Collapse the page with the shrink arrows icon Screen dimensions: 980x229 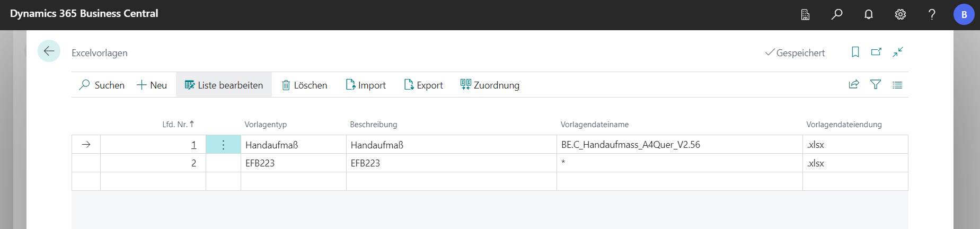tap(897, 52)
